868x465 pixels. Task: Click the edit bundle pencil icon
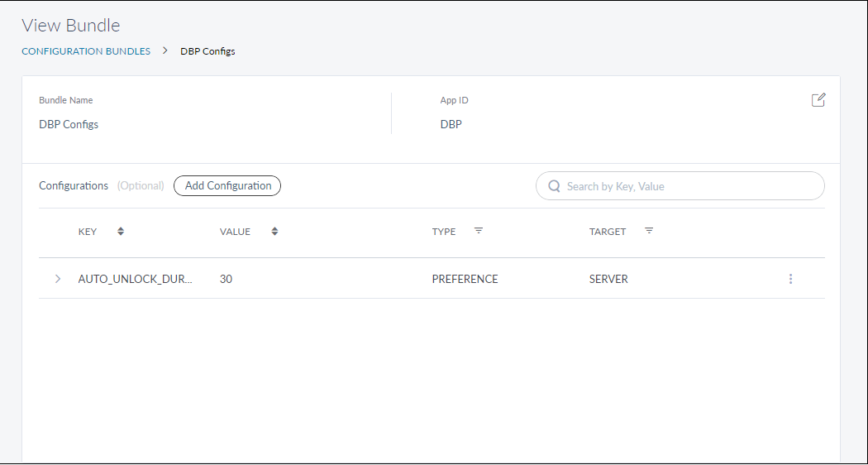[818, 100]
